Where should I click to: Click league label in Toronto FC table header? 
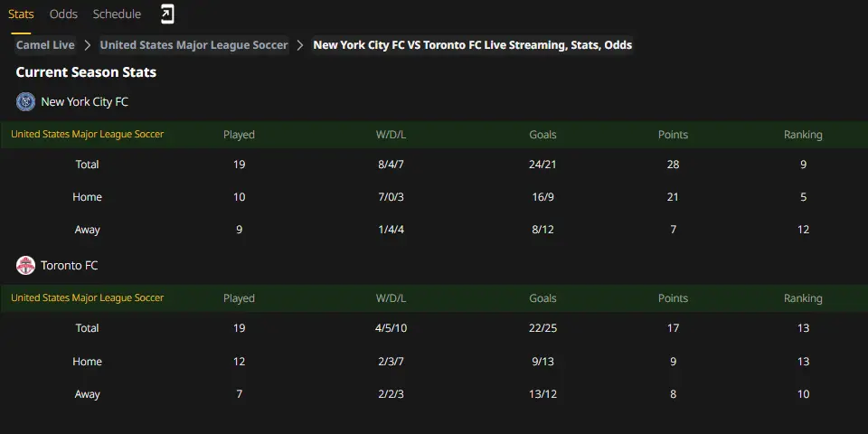[88, 297]
